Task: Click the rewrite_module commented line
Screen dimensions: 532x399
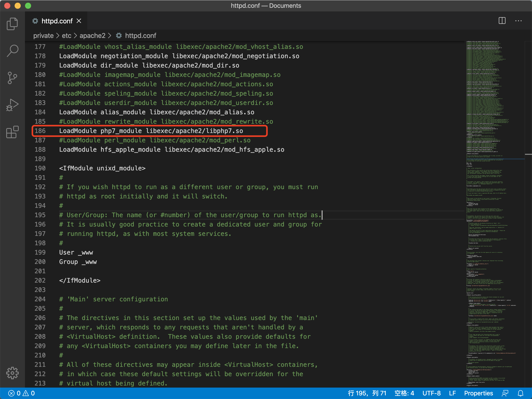Action: [166, 122]
